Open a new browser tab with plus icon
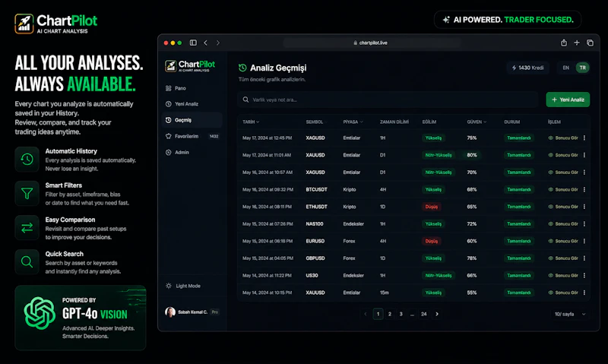The image size is (608, 364). (x=577, y=43)
